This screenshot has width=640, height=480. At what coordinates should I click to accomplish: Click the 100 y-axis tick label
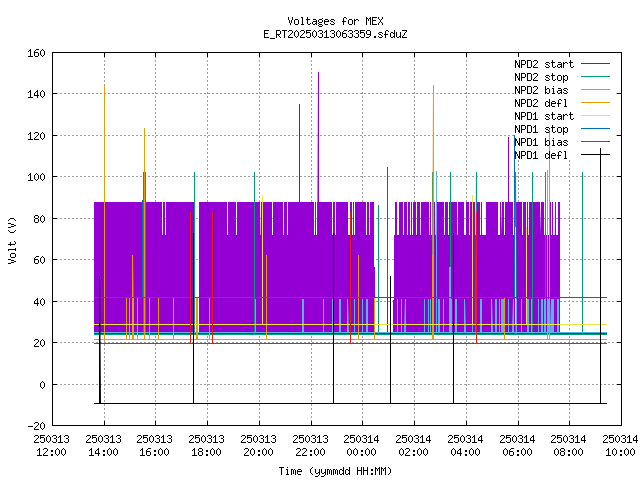36,177
